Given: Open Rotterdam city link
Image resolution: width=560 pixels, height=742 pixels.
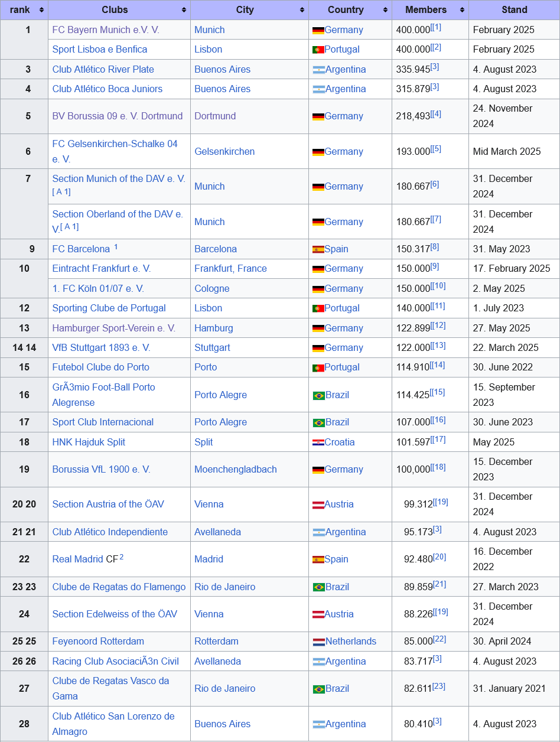Looking at the screenshot, I should (x=216, y=641).
